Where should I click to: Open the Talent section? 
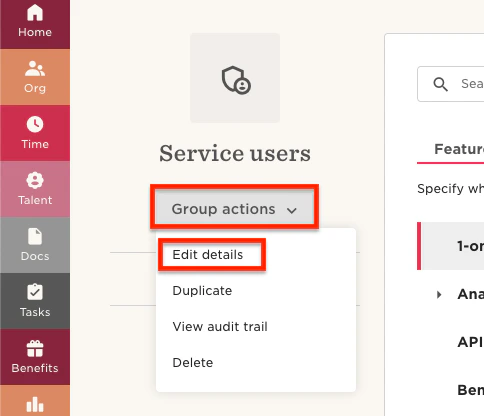(x=35, y=189)
